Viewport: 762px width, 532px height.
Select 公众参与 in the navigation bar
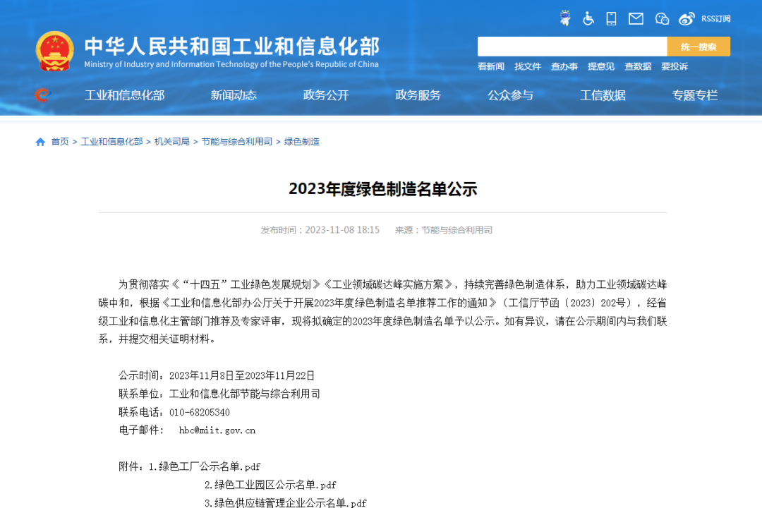510,95
